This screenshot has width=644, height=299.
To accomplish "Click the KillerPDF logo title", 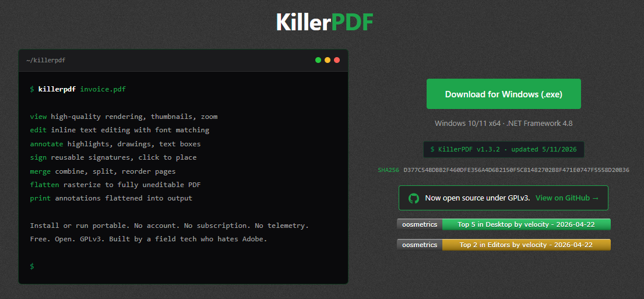I will coord(325,22).
